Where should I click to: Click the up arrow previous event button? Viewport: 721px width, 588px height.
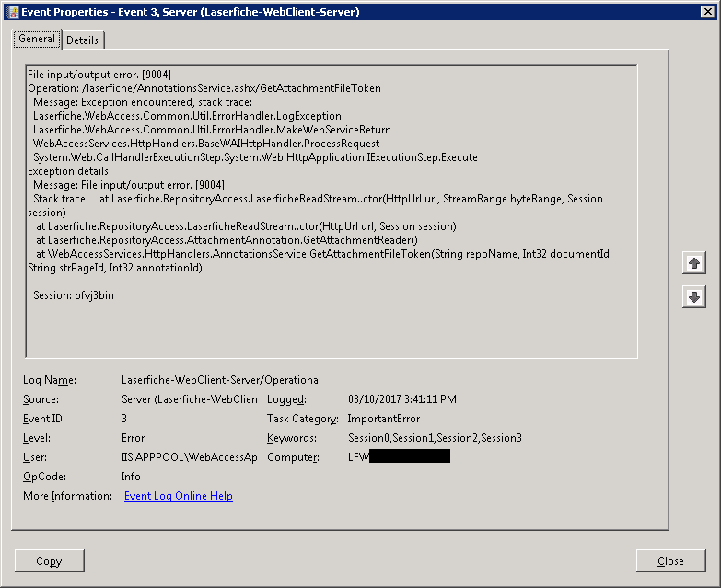(694, 263)
